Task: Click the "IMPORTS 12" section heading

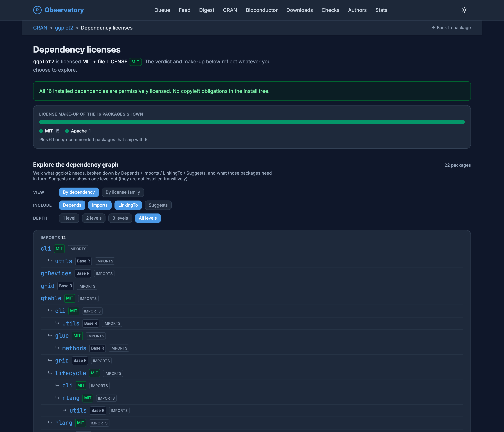Action: pyautogui.click(x=53, y=238)
